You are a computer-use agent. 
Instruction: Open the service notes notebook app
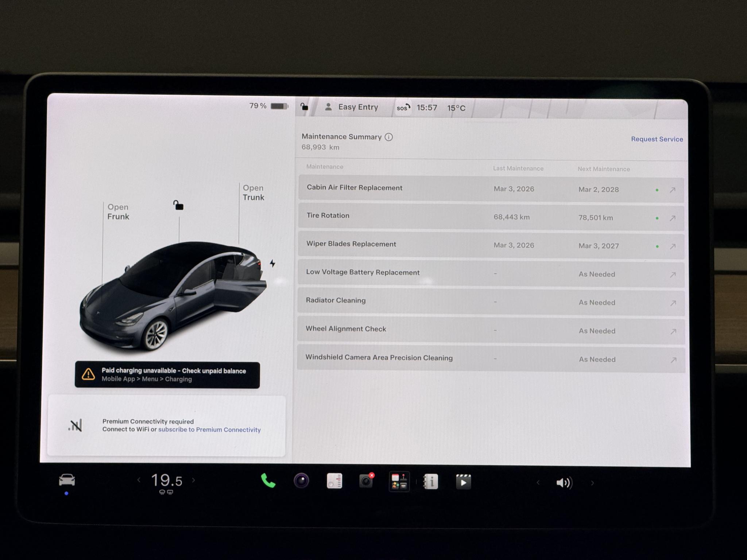click(x=334, y=481)
